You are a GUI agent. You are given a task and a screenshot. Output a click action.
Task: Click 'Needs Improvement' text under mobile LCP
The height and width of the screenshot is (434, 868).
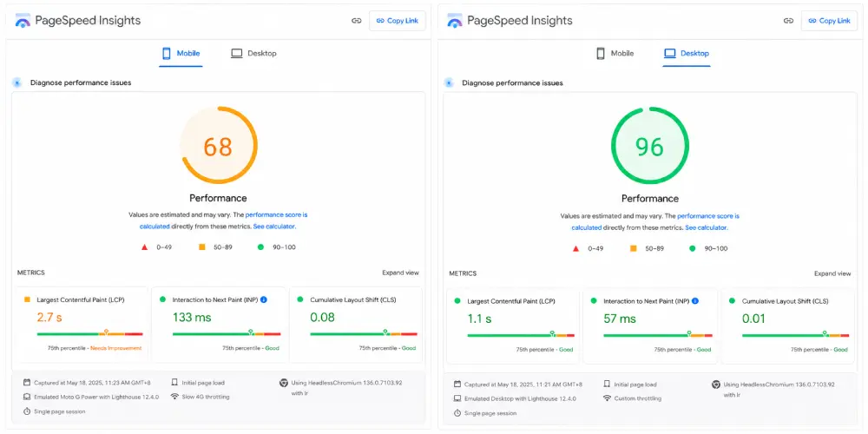coord(115,348)
